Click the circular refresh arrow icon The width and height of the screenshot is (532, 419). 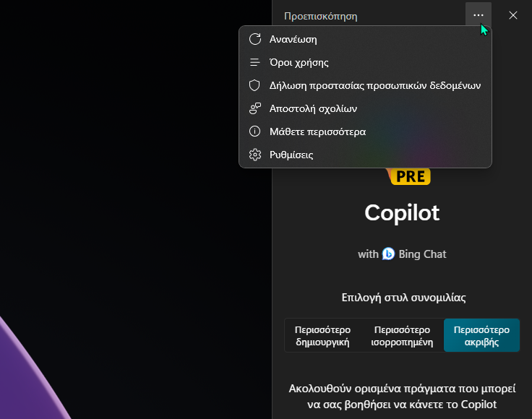(255, 39)
